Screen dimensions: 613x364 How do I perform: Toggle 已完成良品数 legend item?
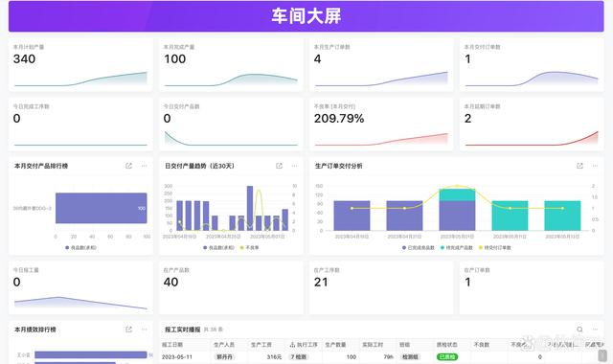point(419,247)
